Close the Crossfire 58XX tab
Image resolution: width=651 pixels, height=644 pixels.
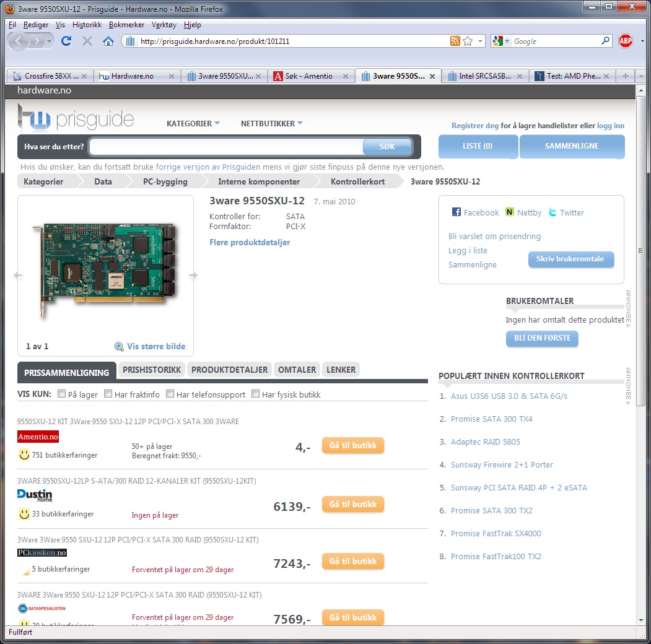coord(84,76)
